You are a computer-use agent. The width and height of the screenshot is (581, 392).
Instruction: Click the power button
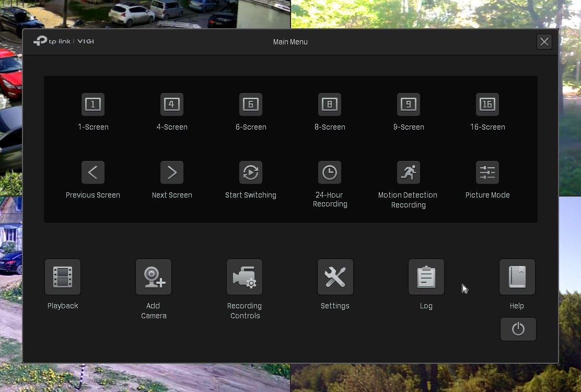pyautogui.click(x=518, y=329)
